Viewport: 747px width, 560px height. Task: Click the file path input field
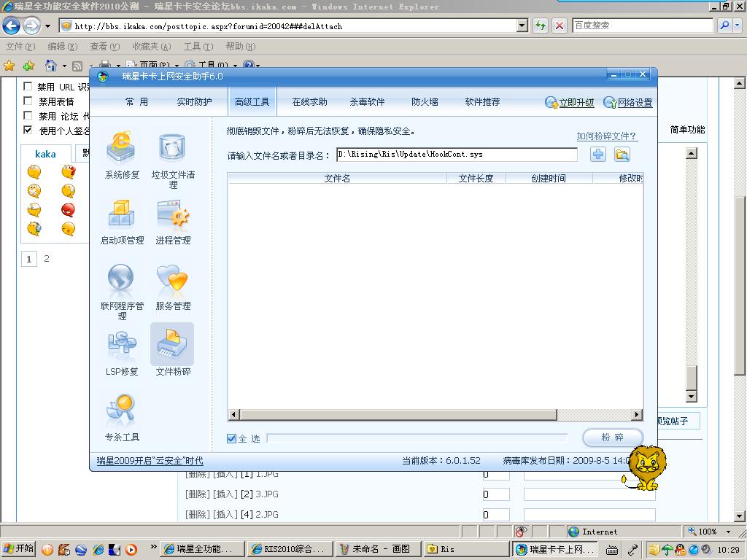pyautogui.click(x=457, y=155)
